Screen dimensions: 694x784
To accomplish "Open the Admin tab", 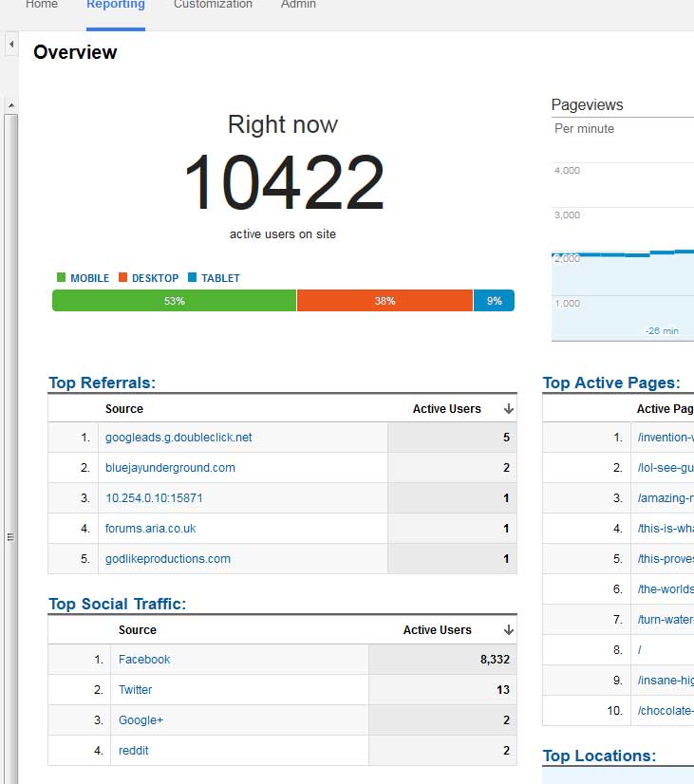I will click(x=298, y=6).
